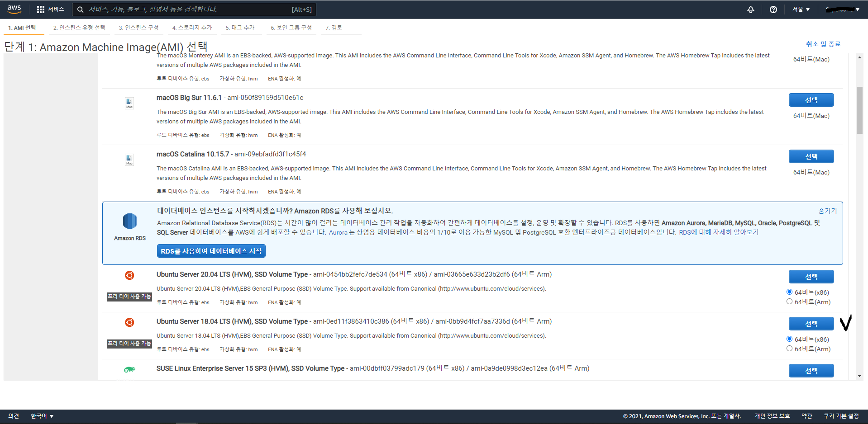Select 64-bit Arm for Ubuntu 18.04
This screenshot has height=424, width=868.
(x=789, y=349)
